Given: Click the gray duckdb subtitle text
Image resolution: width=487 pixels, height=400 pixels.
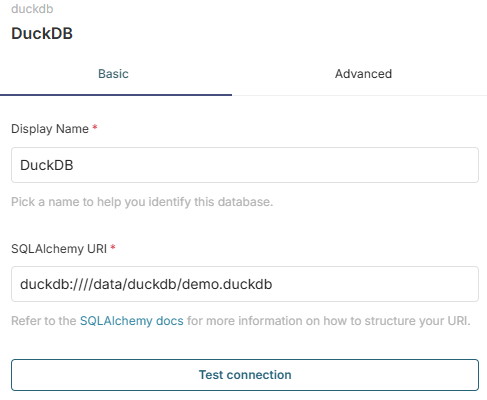Looking at the screenshot, I should coord(32,9).
